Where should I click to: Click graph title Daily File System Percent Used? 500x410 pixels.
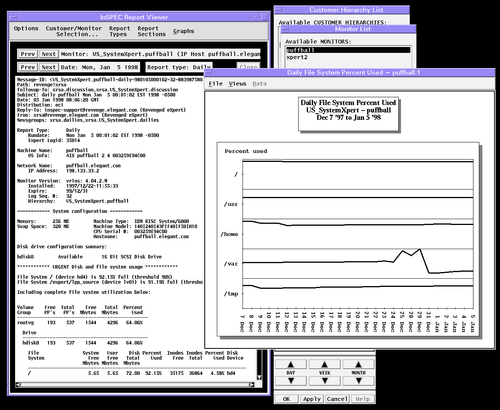(348, 103)
